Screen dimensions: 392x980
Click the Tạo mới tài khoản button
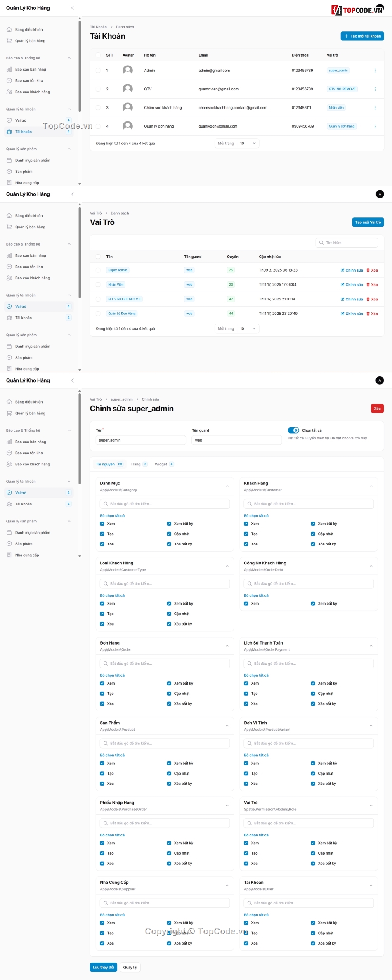pos(362,36)
